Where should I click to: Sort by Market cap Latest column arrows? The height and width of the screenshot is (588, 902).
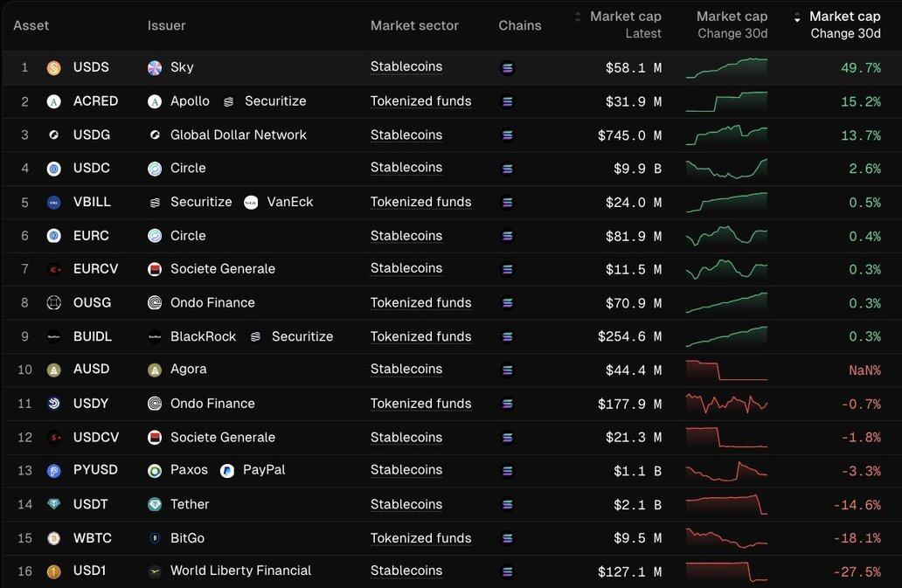pos(577,17)
